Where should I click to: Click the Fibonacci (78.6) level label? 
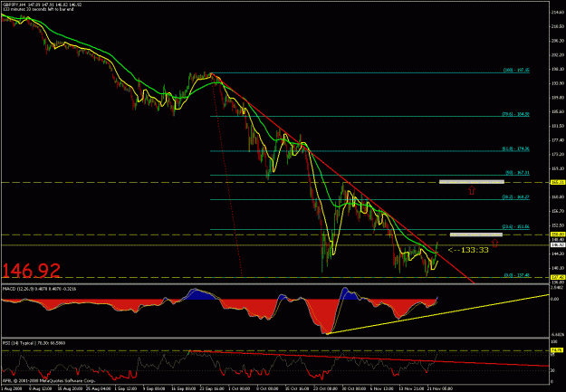click(x=516, y=114)
